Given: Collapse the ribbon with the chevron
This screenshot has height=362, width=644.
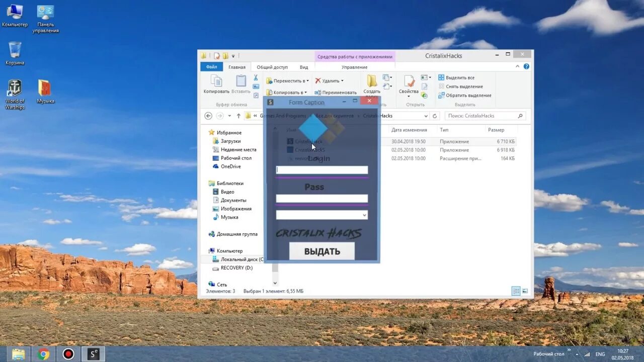Looking at the screenshot, I should tap(518, 66).
